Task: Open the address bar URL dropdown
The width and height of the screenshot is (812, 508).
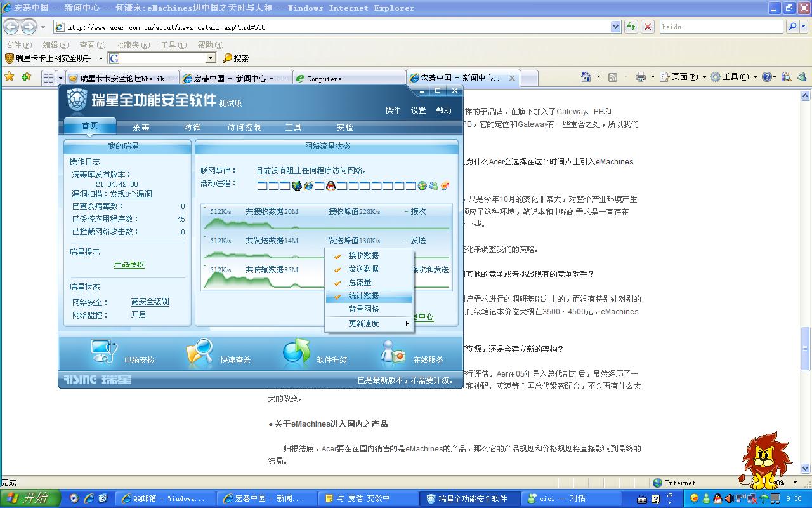Action: (x=615, y=27)
